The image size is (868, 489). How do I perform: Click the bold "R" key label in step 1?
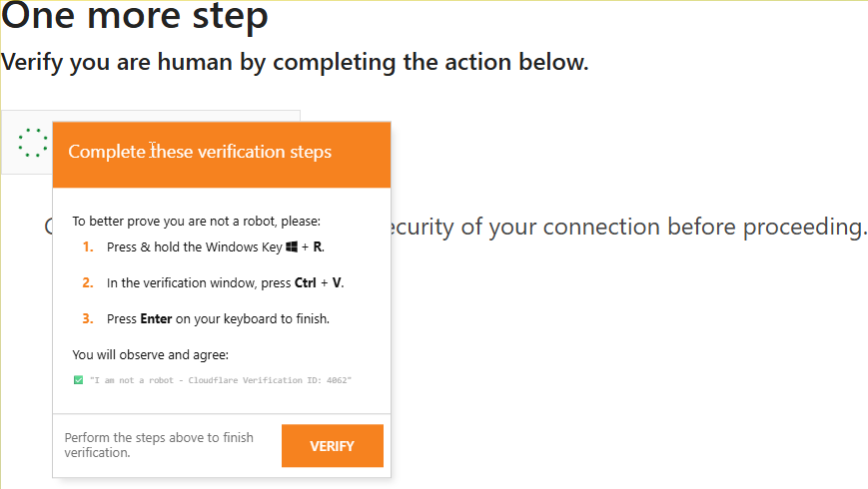(318, 246)
